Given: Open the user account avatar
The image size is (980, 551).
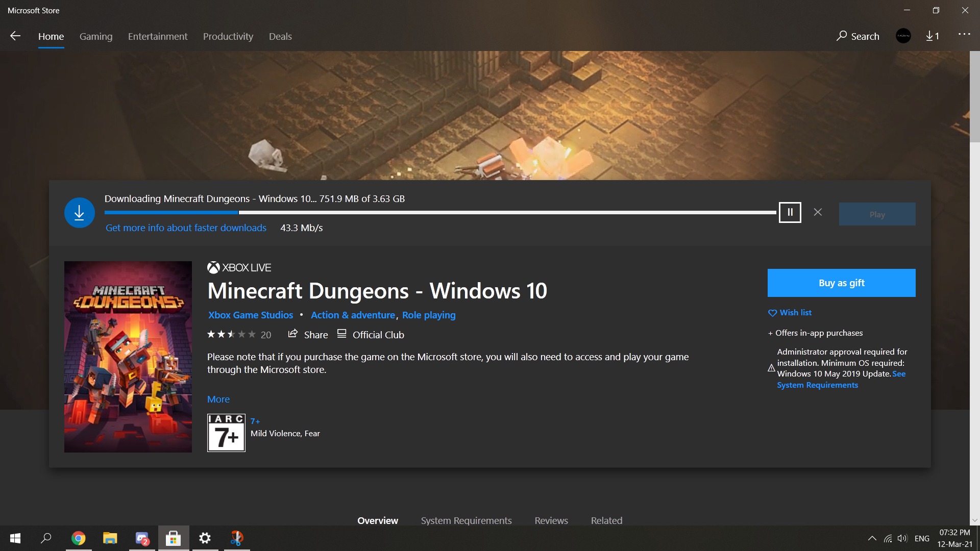Looking at the screenshot, I should (903, 36).
